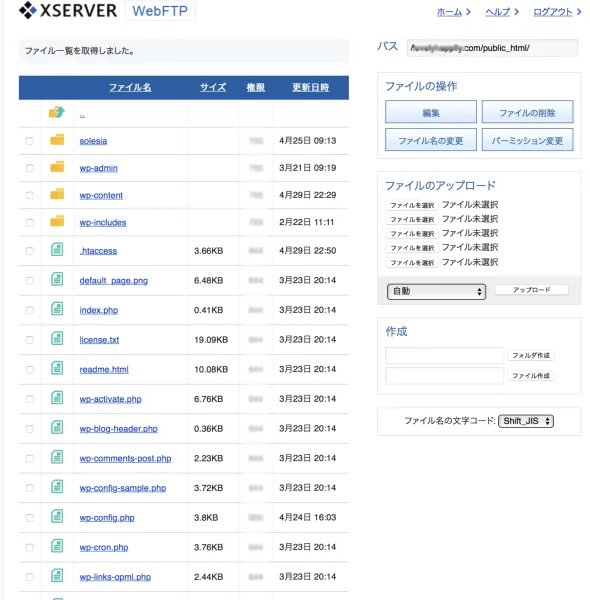Click the third ファイルを選択 button

(x=412, y=234)
